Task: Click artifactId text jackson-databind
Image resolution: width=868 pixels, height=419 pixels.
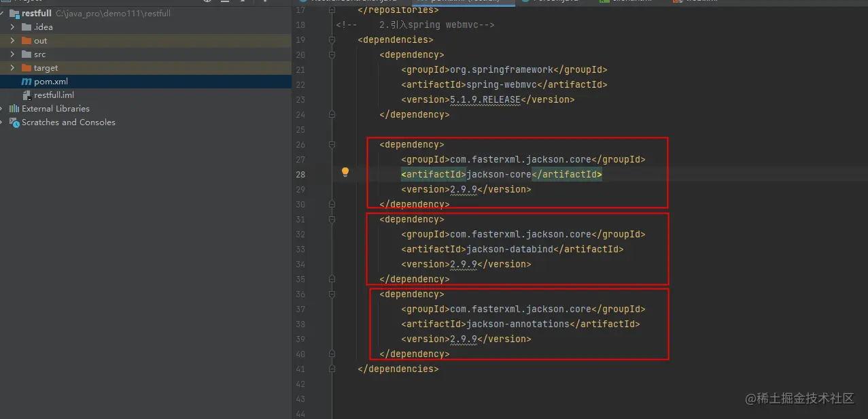Action: pyautogui.click(x=510, y=249)
